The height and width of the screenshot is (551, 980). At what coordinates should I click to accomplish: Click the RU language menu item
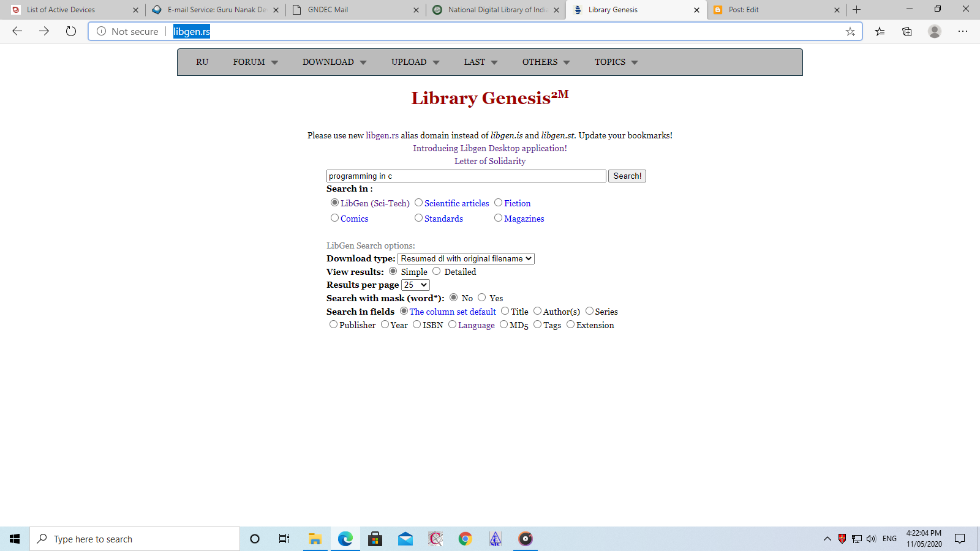coord(202,62)
